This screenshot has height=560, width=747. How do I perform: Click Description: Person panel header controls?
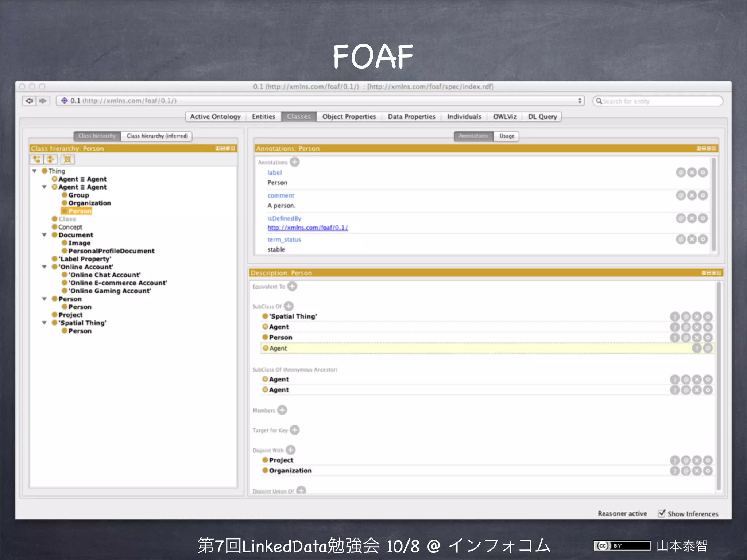[x=711, y=273]
